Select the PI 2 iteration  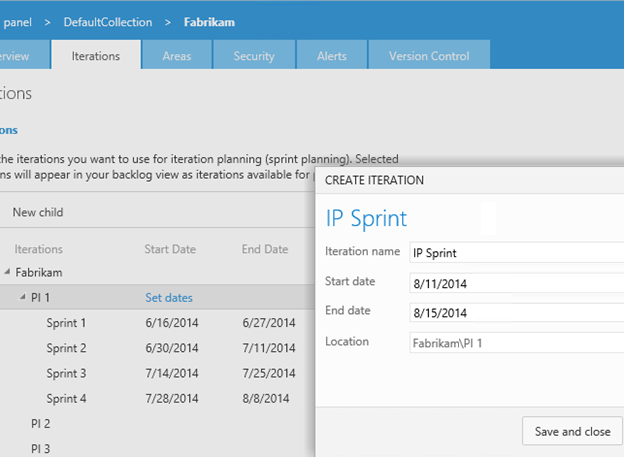tap(40, 424)
